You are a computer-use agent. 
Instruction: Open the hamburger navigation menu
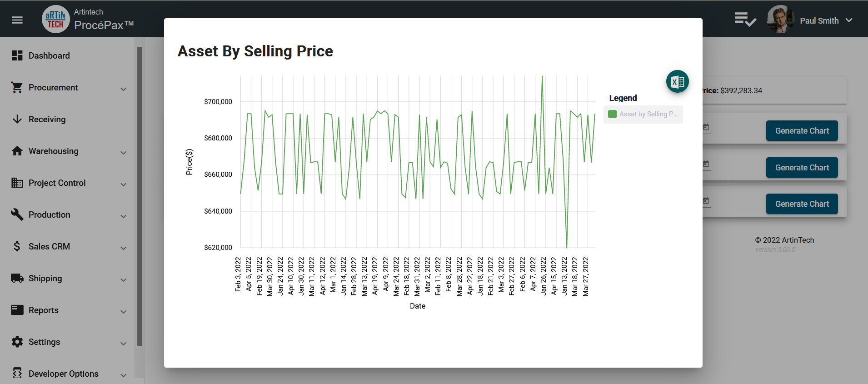17,20
